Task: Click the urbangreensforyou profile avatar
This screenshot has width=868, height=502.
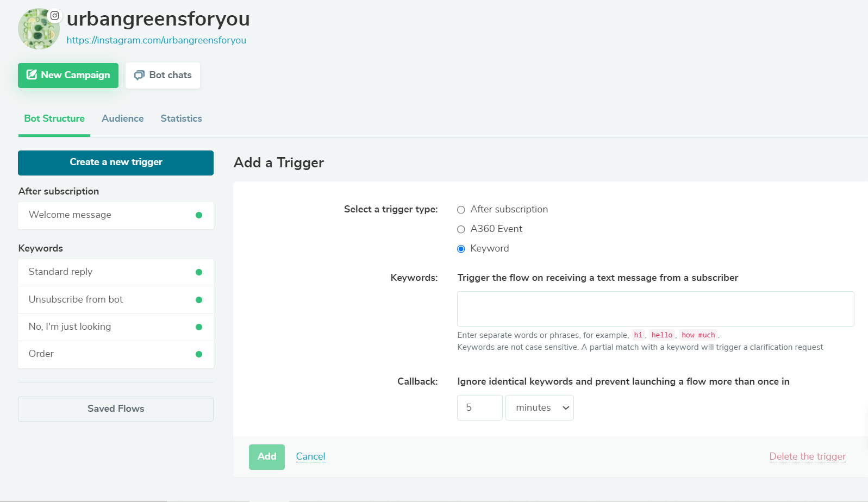Action: (38, 29)
